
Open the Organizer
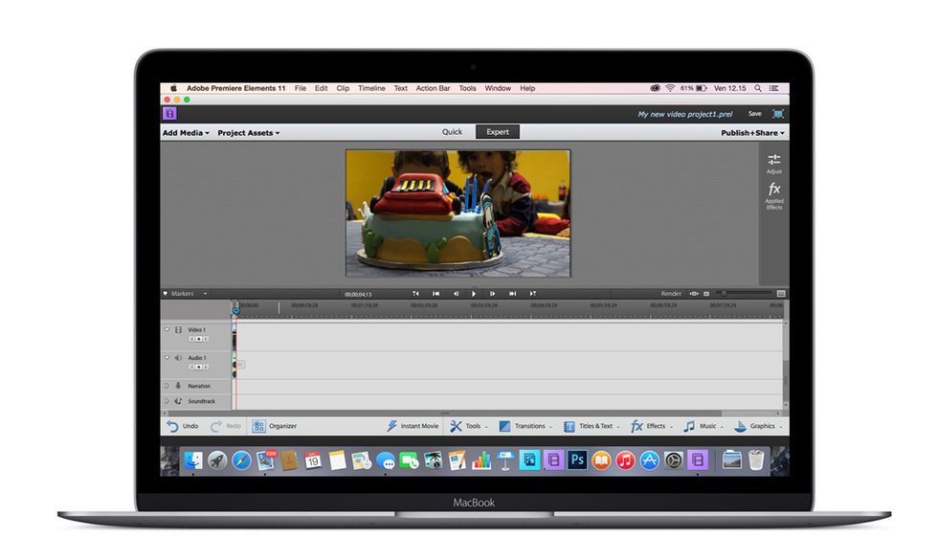coord(275,426)
